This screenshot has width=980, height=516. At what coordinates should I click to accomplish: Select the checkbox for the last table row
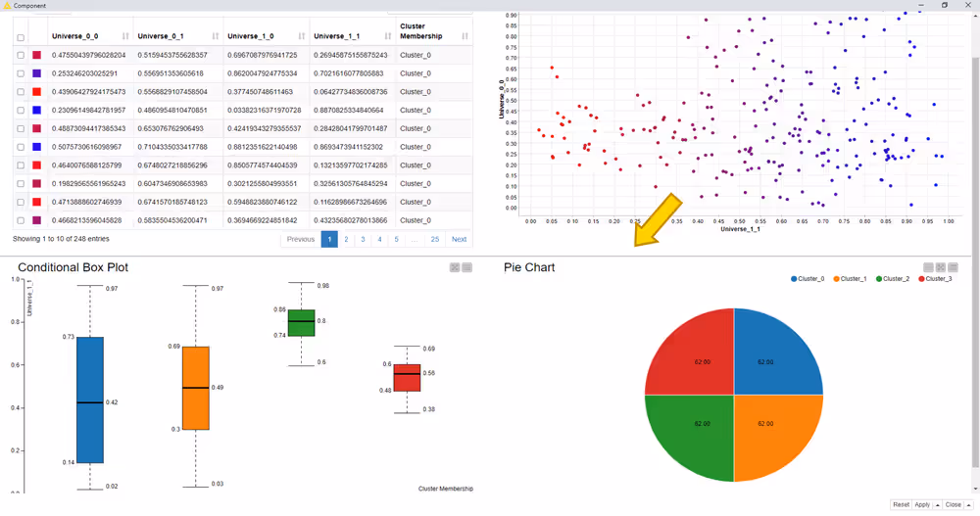coord(21,220)
